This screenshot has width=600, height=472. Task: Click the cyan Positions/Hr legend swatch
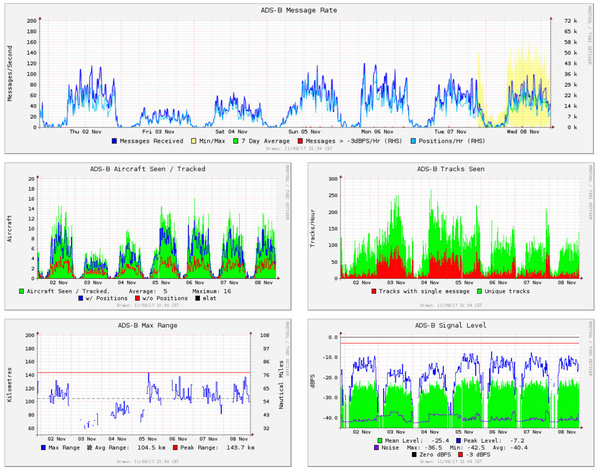tap(413, 141)
